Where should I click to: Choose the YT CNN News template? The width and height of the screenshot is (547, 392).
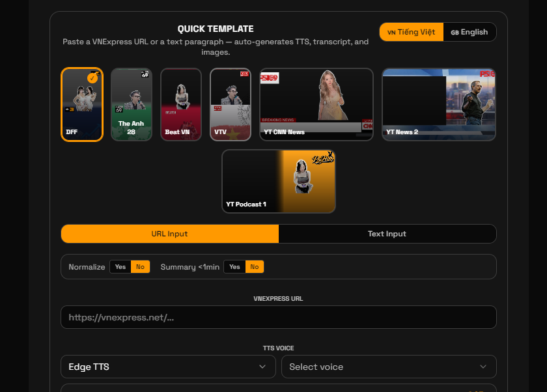coord(316,105)
